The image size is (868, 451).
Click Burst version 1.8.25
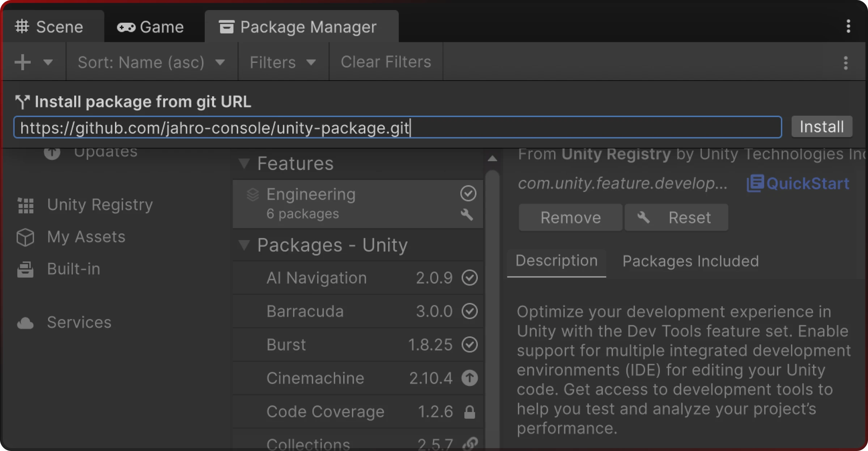coord(430,345)
